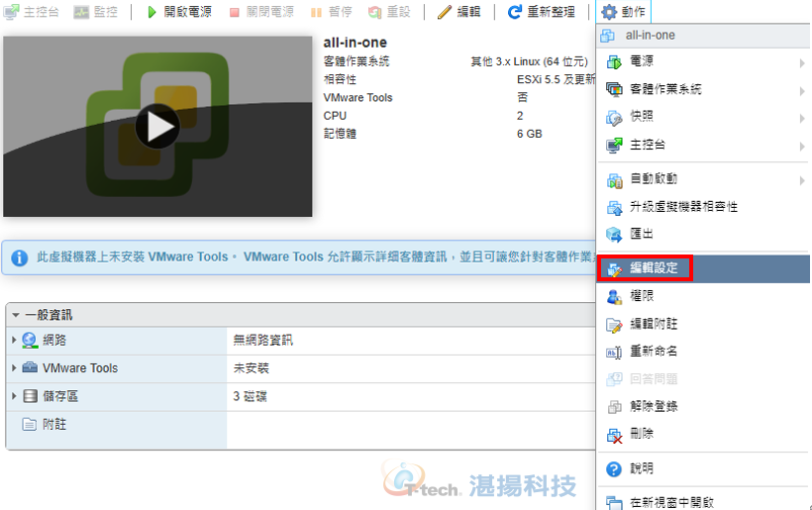Click the 重設 reset button
812x510 pixels.
tap(389, 12)
